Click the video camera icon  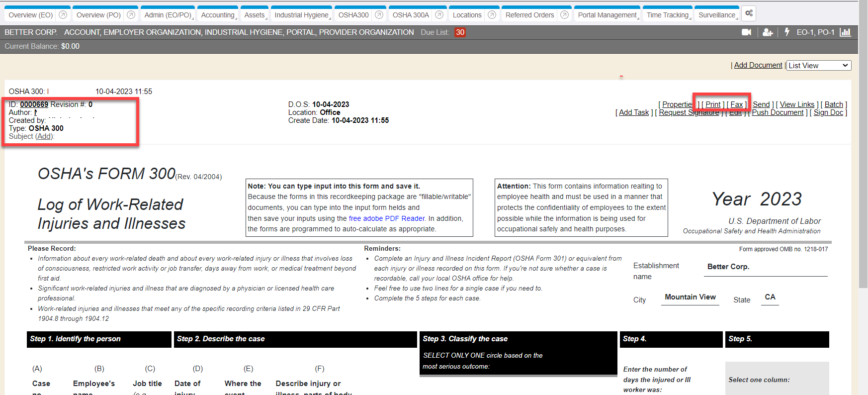pyautogui.click(x=746, y=32)
